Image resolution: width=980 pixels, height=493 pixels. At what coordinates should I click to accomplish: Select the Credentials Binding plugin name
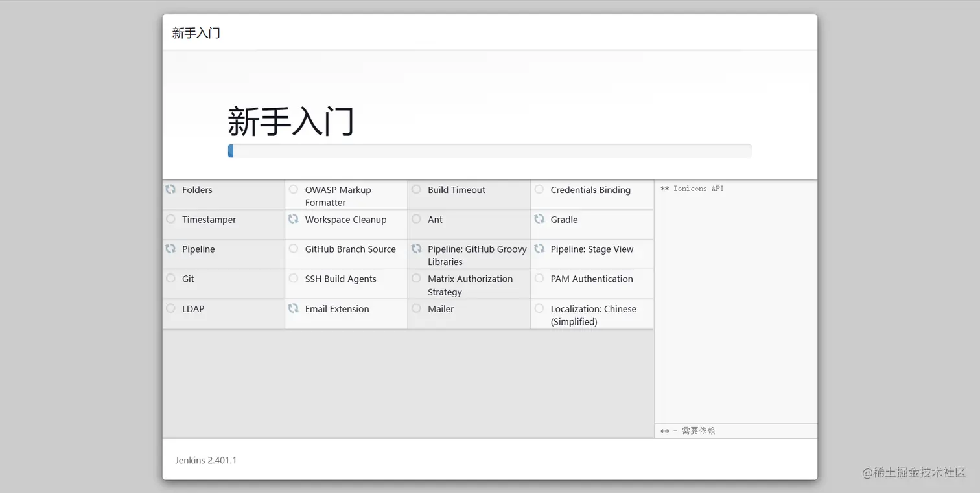pyautogui.click(x=590, y=190)
